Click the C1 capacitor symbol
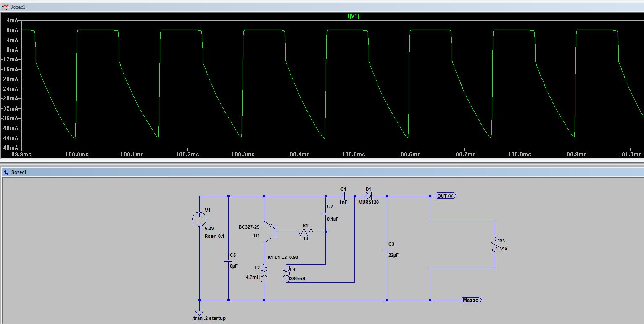 pos(343,196)
